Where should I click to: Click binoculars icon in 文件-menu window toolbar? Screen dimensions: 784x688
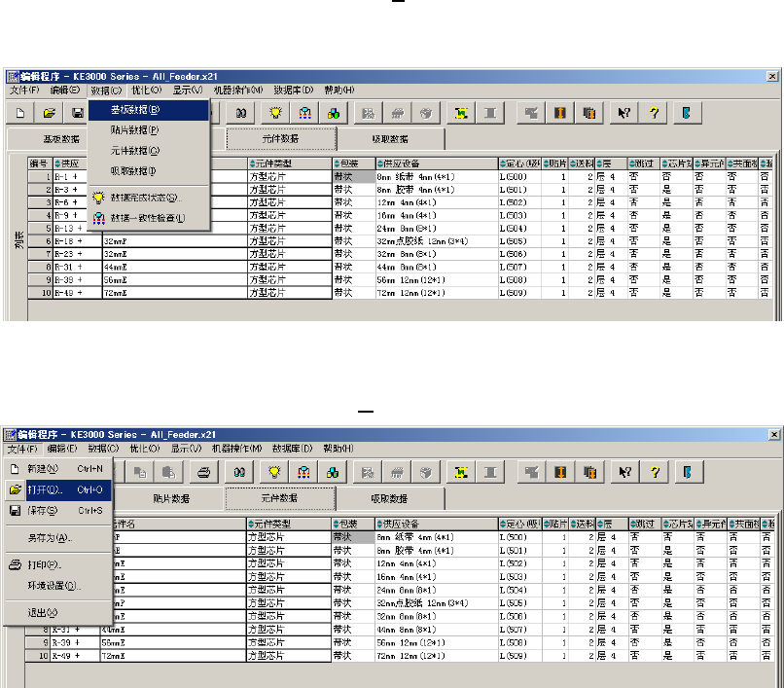point(239,472)
